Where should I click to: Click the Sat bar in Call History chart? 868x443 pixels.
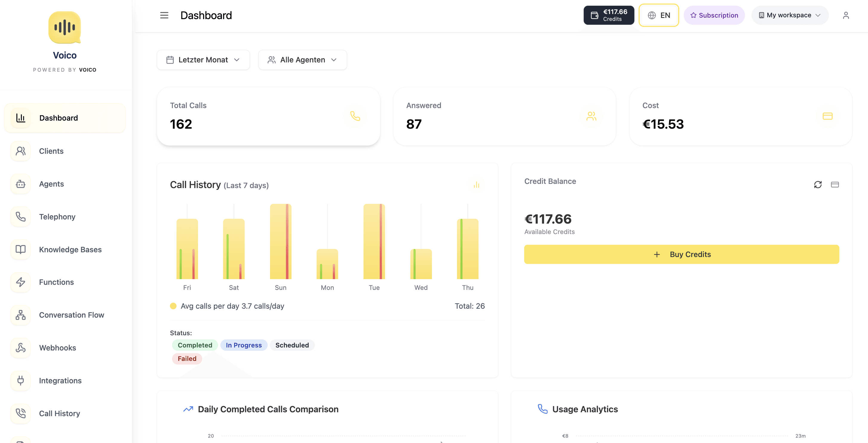[234, 249]
